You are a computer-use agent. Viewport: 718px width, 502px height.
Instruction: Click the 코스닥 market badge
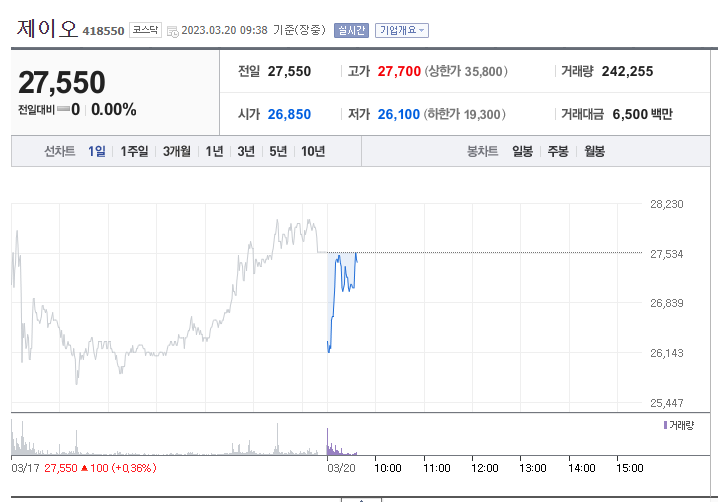pos(145,30)
